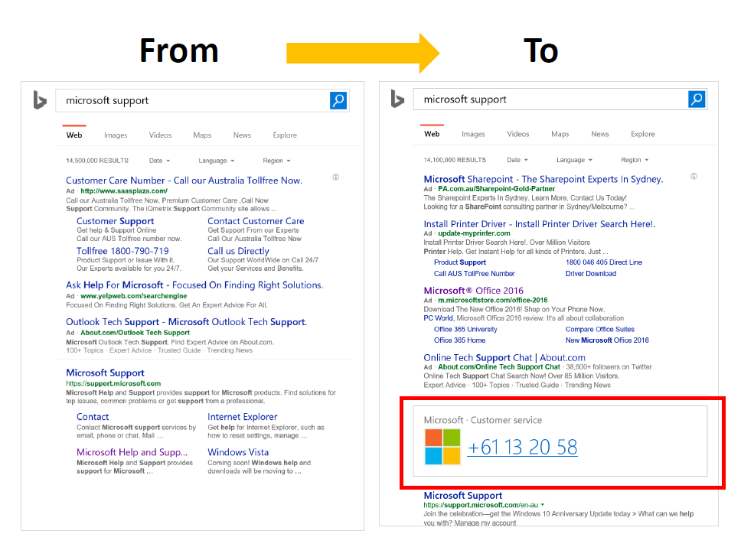Open the Date filter in the left panel
This screenshot has height=560, width=754.
[159, 161]
